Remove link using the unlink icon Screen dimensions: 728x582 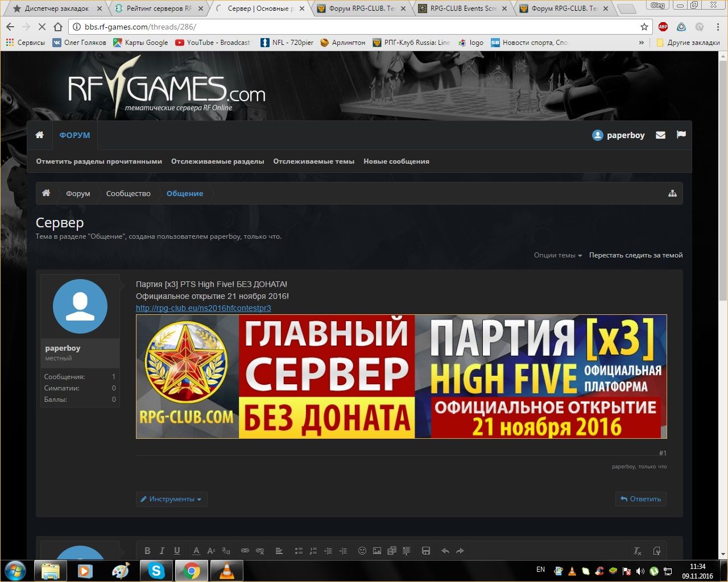(x=260, y=551)
